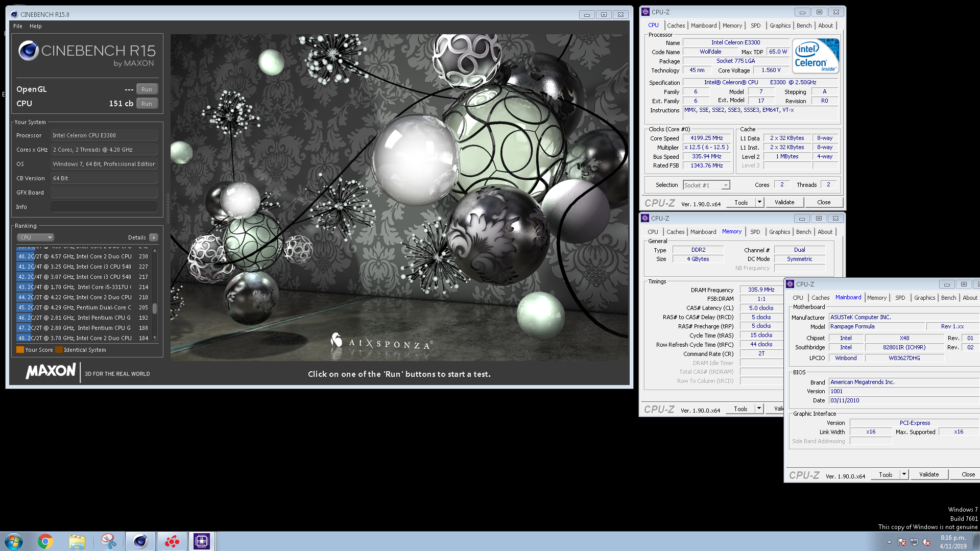Select ranking entry 45, Pentium Dual-Core 4.29 GHz
This screenshot has height=551, width=980.
(83, 307)
